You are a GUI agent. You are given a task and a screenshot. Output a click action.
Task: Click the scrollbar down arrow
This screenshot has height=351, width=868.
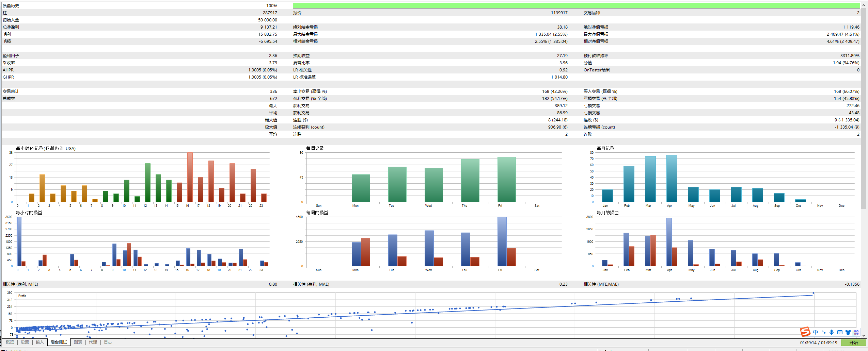click(864, 335)
